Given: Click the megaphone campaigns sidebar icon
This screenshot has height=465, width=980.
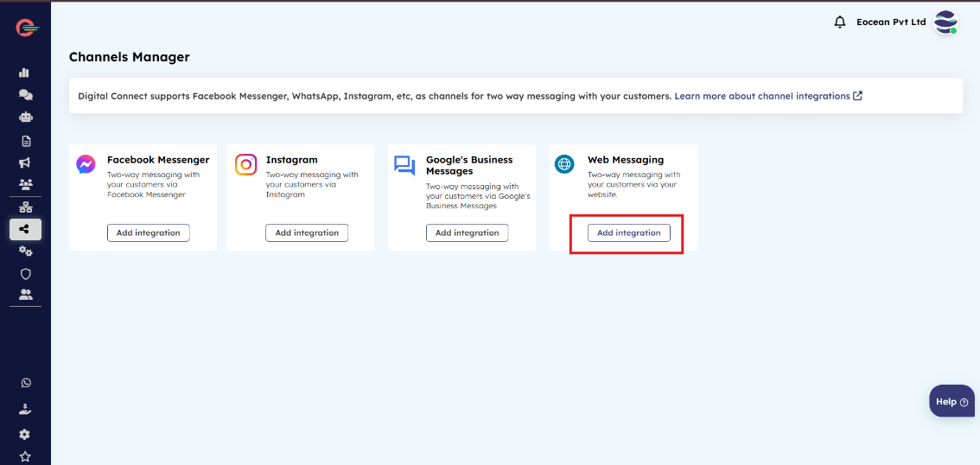Looking at the screenshot, I should point(25,162).
